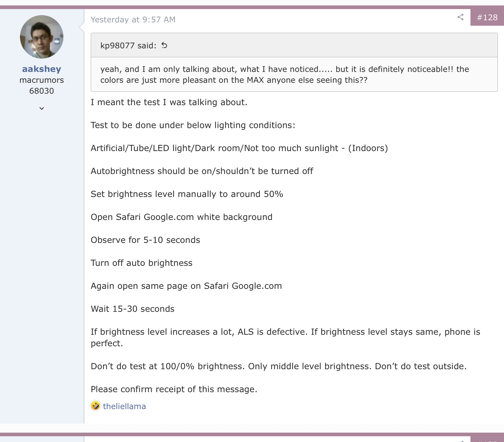Open the aakshey username link
The height and width of the screenshot is (442, 504).
click(42, 69)
